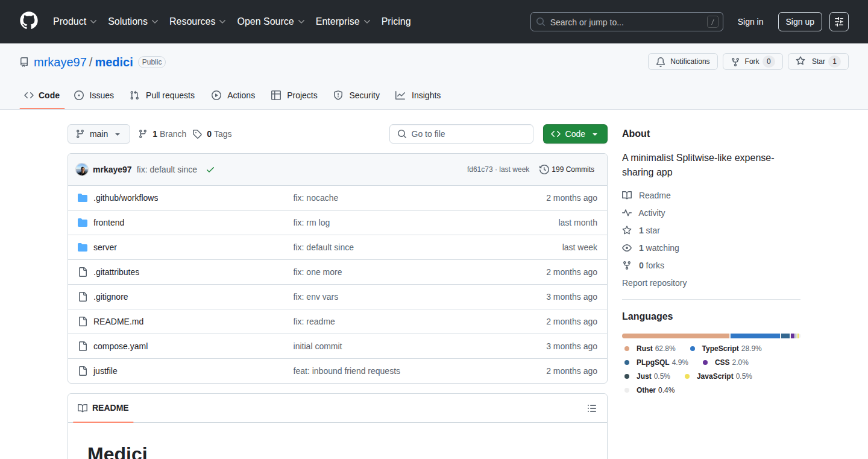The image size is (868, 459).
Task: Open the fd61c73 commit hash link
Action: 480,169
